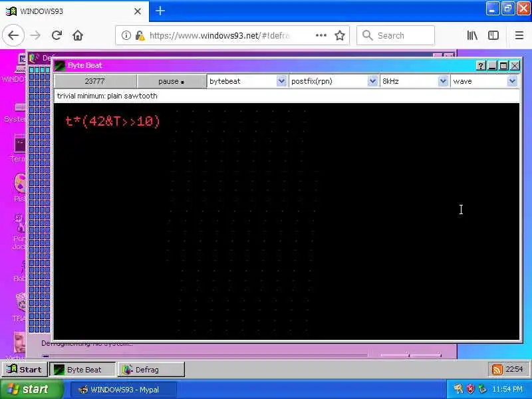Open the page actions three-dot menu
Image resolution: width=532 pixels, height=399 pixels.
tap(321, 35)
